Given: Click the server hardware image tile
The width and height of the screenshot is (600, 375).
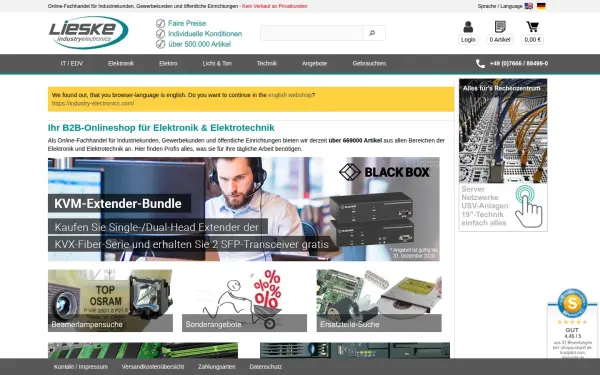Looking at the screenshot, I should 355,350.
